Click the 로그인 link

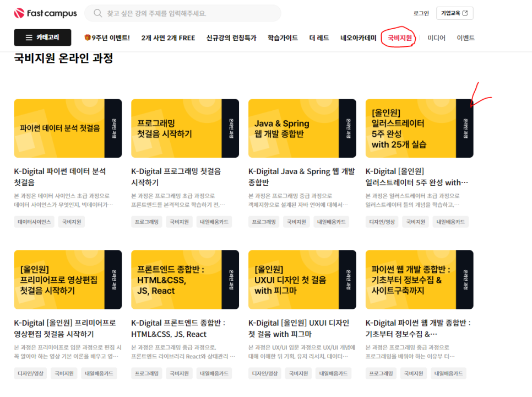pyautogui.click(x=421, y=13)
